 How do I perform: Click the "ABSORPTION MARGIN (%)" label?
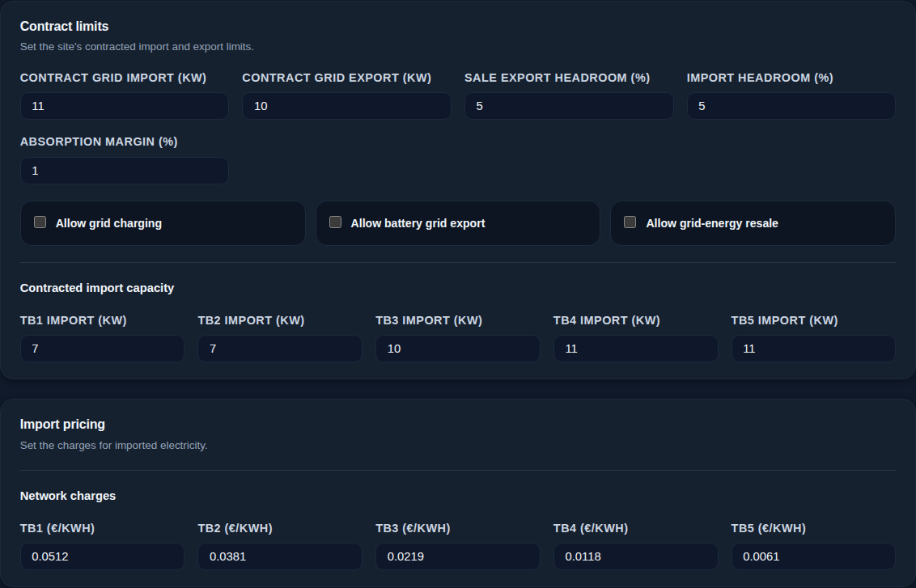point(99,142)
